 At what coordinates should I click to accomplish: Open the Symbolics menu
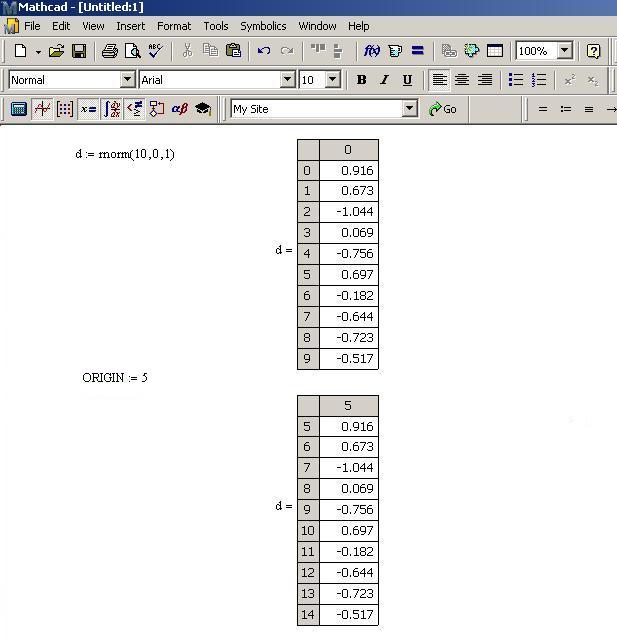tap(263, 26)
